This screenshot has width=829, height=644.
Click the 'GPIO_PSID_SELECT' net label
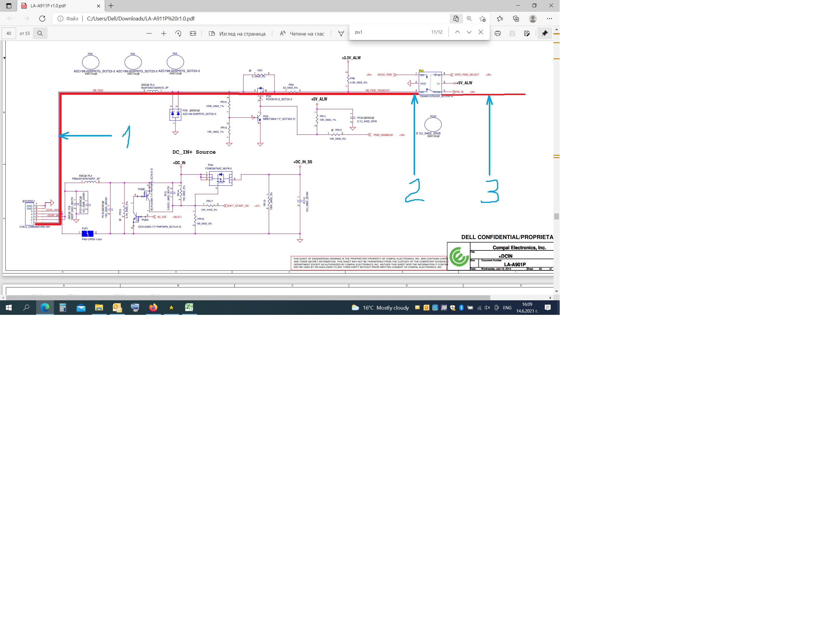click(x=467, y=75)
